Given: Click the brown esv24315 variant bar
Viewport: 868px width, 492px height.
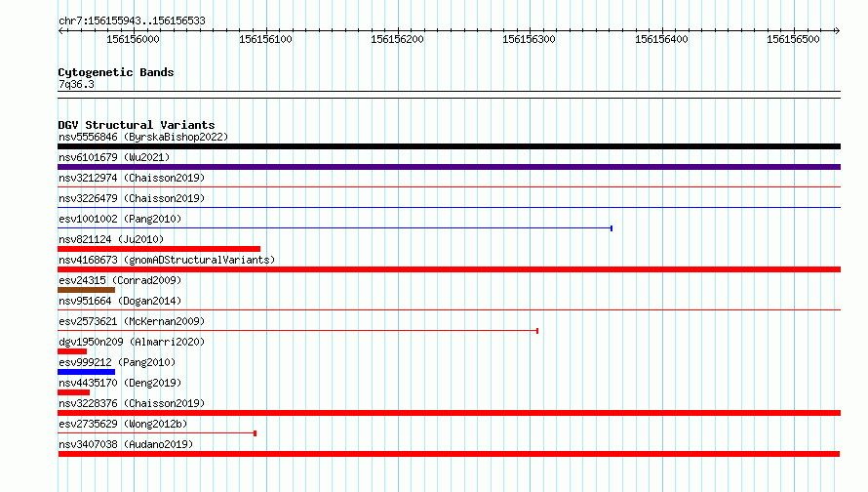Looking at the screenshot, I should click(87, 290).
